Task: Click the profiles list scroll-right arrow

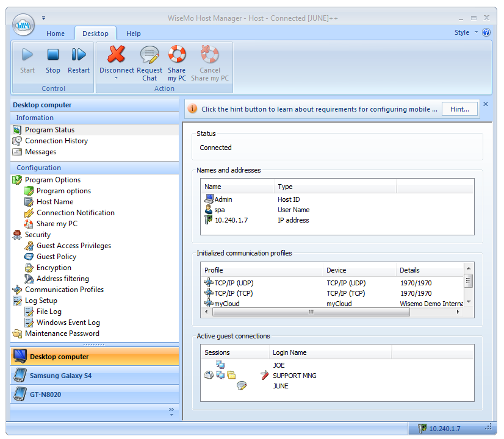Action: [x=458, y=312]
